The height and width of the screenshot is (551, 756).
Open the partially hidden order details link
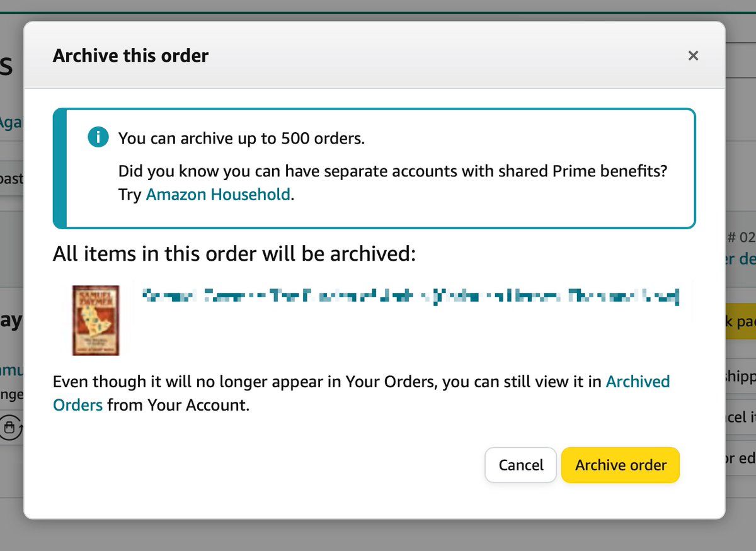(x=741, y=259)
